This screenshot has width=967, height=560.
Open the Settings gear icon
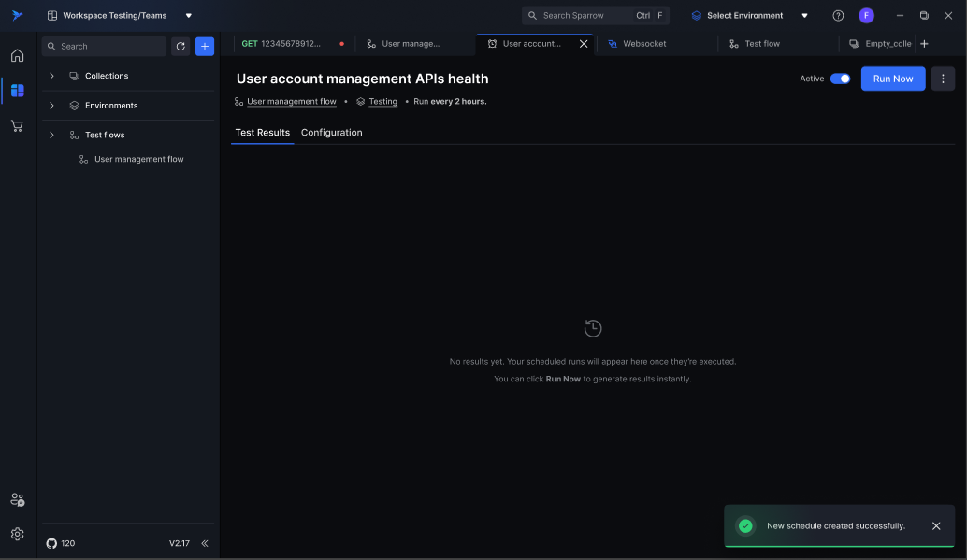tap(17, 534)
